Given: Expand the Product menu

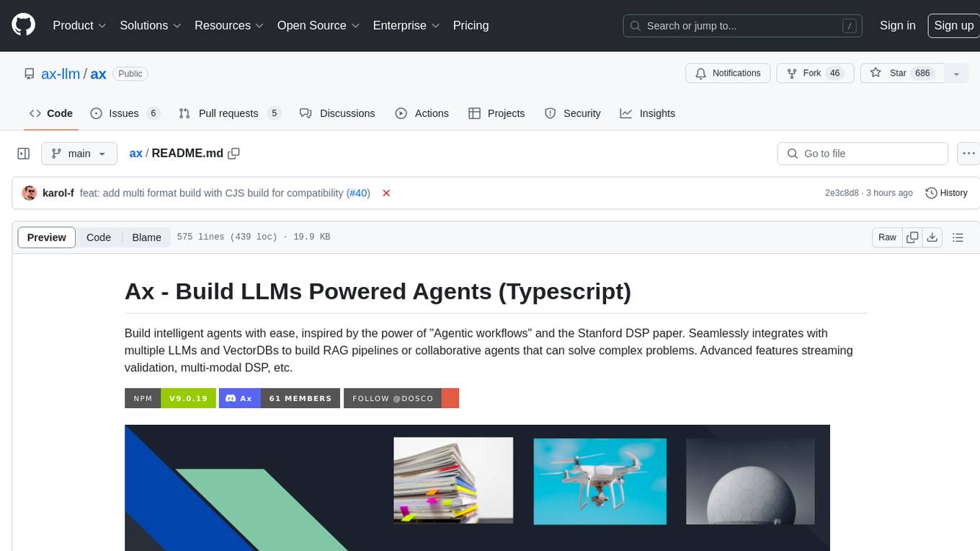Looking at the screenshot, I should [x=79, y=25].
